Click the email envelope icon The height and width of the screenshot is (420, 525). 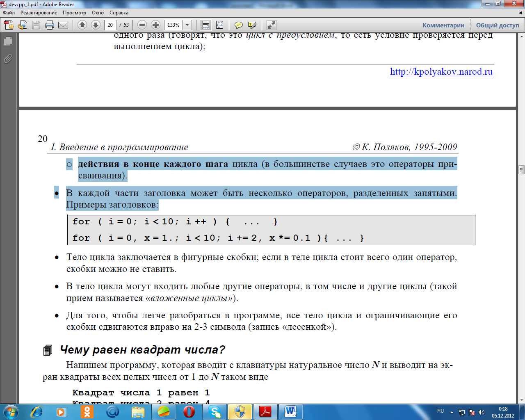pyautogui.click(x=63, y=25)
